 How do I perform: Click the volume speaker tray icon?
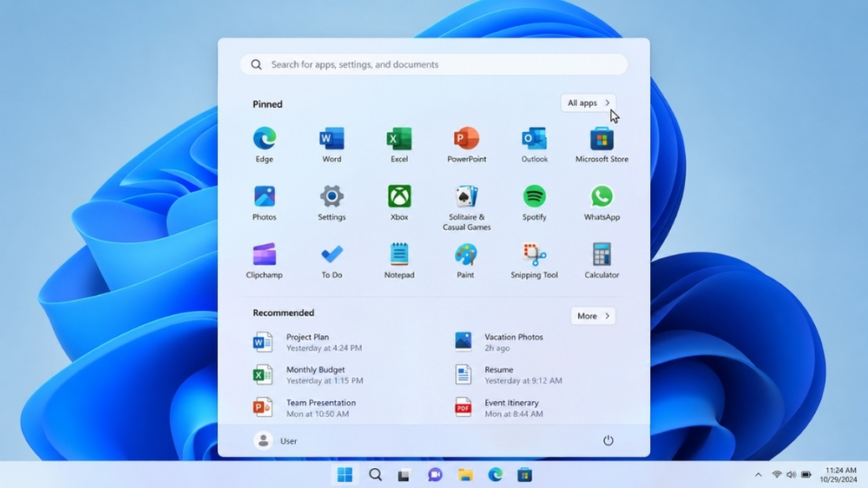pyautogui.click(x=791, y=475)
